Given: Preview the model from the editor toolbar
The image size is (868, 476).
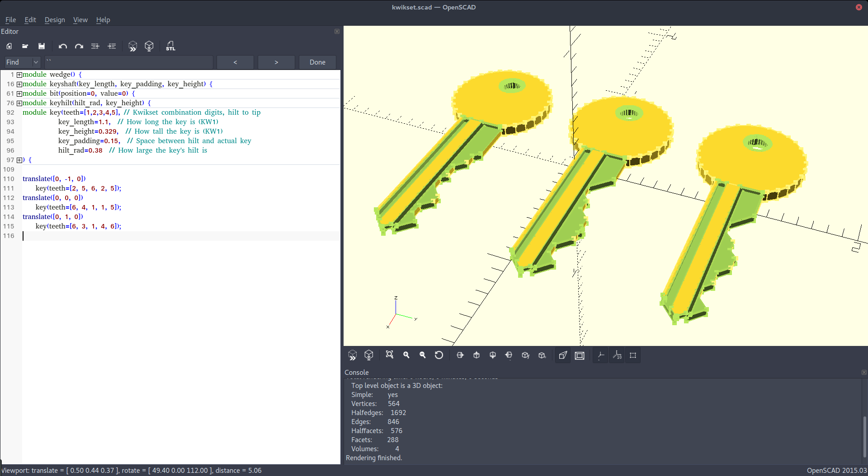Looking at the screenshot, I should point(133,46).
